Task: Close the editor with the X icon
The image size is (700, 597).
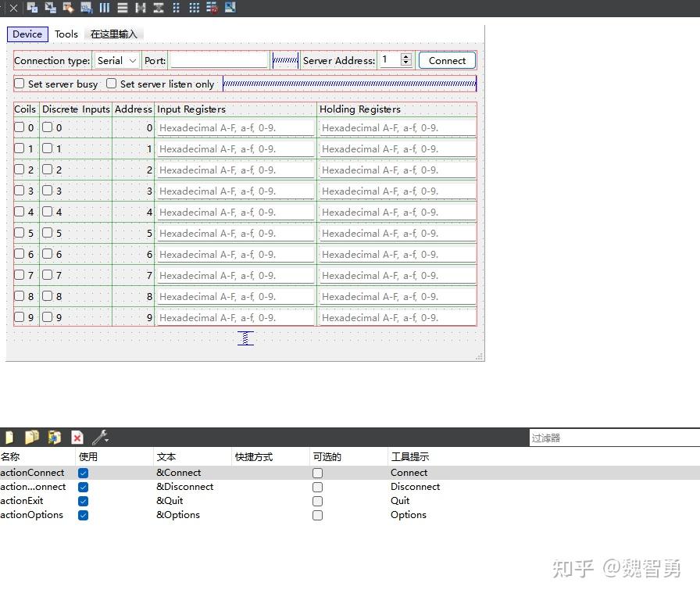Action: [13, 8]
